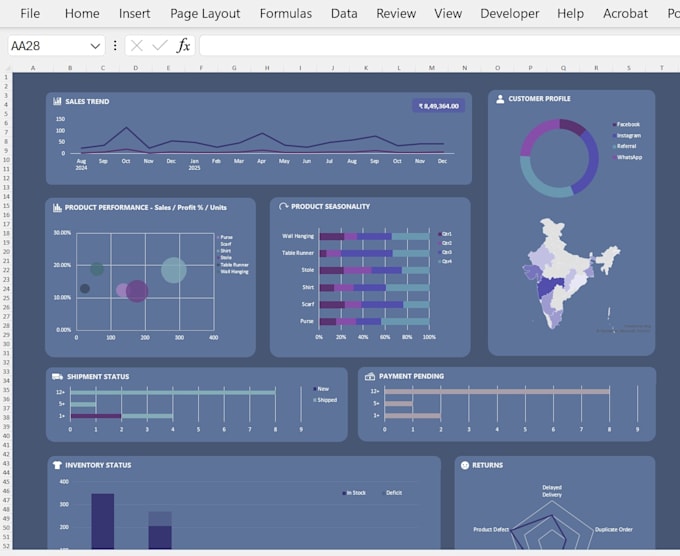Select the Facebook legend entry
The width and height of the screenshot is (680, 556).
click(626, 124)
